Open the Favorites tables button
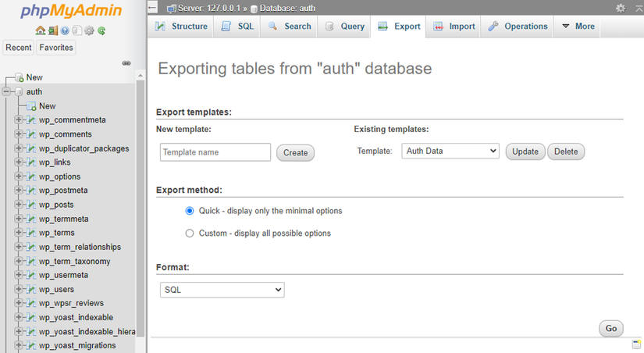This screenshot has height=353, width=644. pyautogui.click(x=56, y=48)
